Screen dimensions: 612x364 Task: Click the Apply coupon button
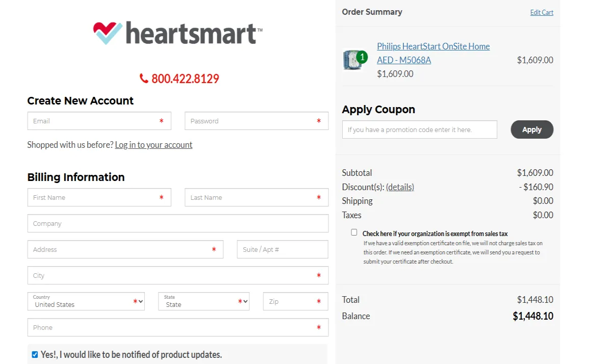click(x=532, y=129)
